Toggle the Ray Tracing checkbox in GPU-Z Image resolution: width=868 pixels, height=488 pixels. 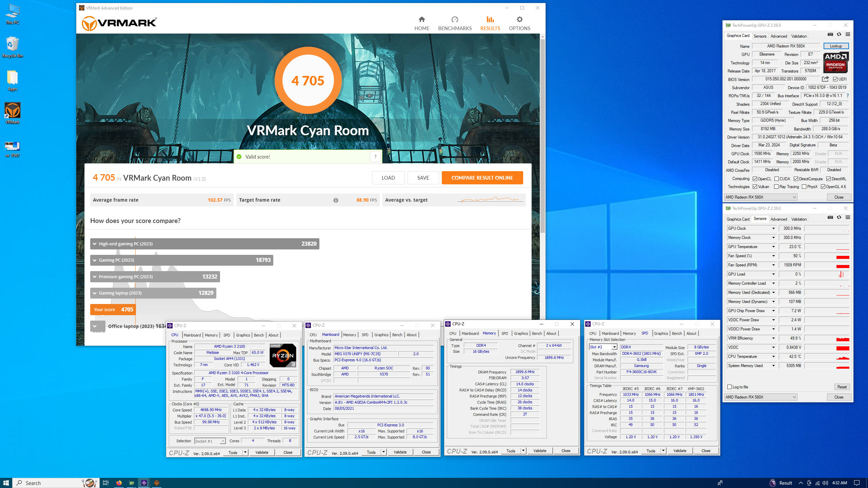tap(776, 187)
